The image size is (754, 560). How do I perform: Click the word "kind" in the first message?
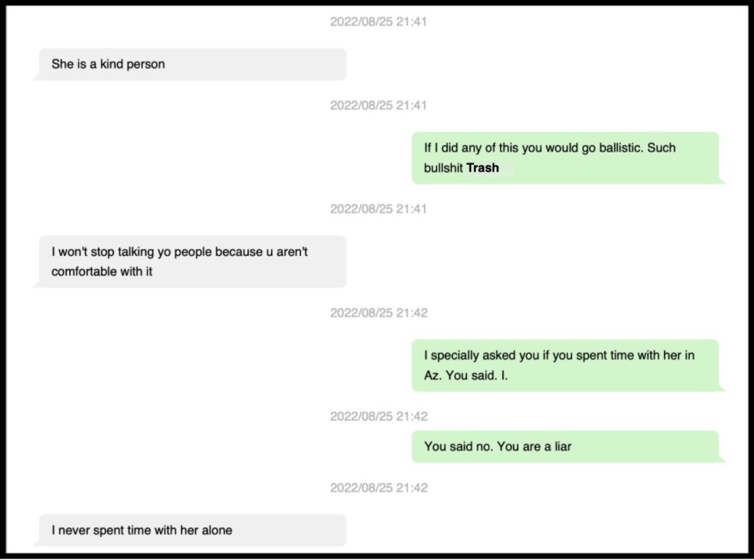click(111, 64)
